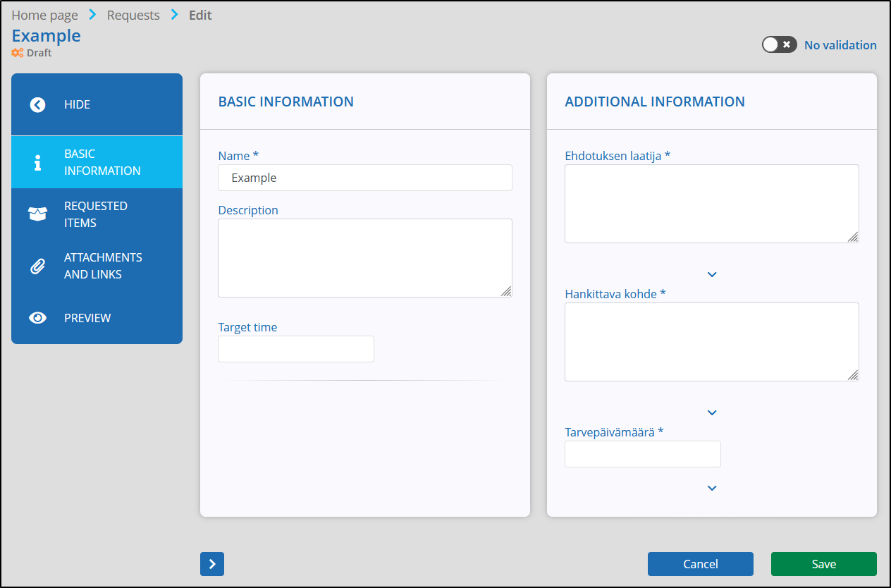
Task: Navigate to Home page breadcrumb
Action: tap(44, 15)
